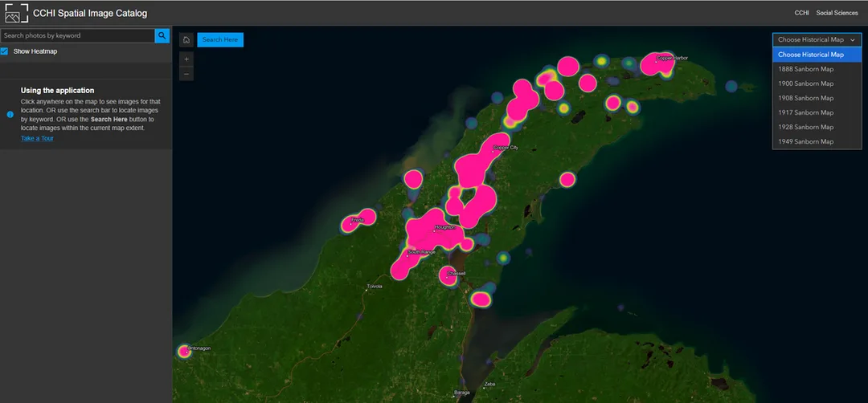Click the CCHI Spatial Image Catalog title

pos(90,14)
